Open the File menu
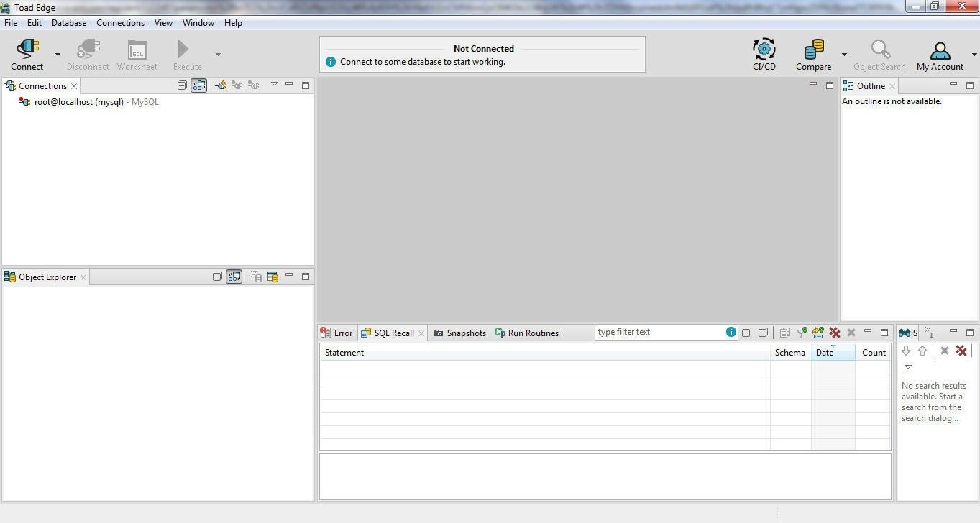This screenshot has width=980, height=523. coord(11,23)
